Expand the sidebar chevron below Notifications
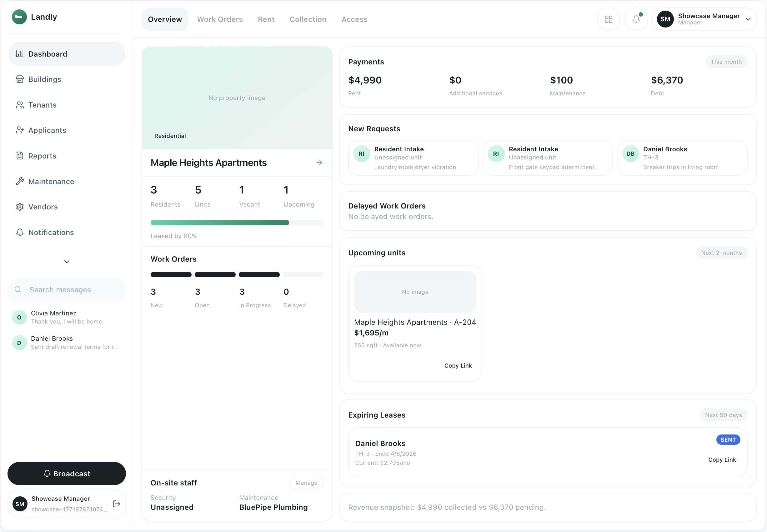767x532 pixels. pyautogui.click(x=67, y=262)
